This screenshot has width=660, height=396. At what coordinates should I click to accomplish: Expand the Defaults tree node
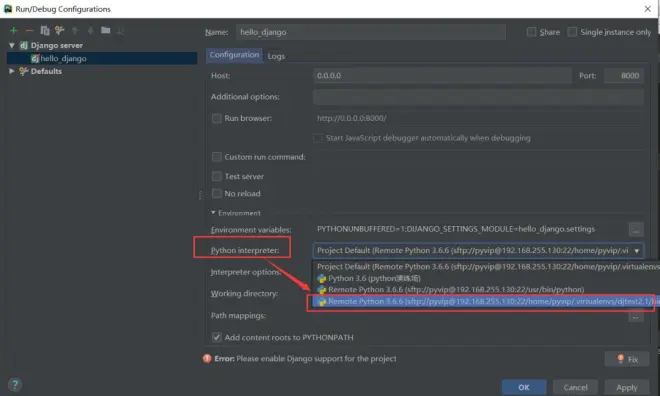pyautogui.click(x=11, y=71)
